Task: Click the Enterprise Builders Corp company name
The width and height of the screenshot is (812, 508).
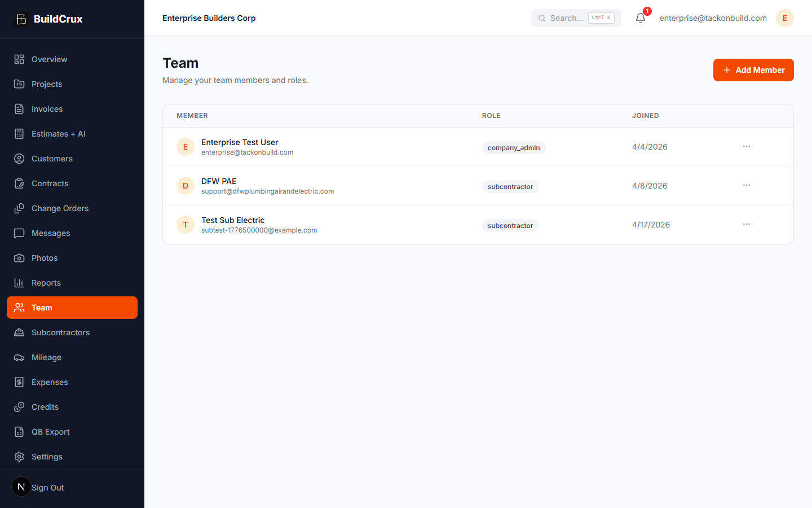Action: (209, 18)
